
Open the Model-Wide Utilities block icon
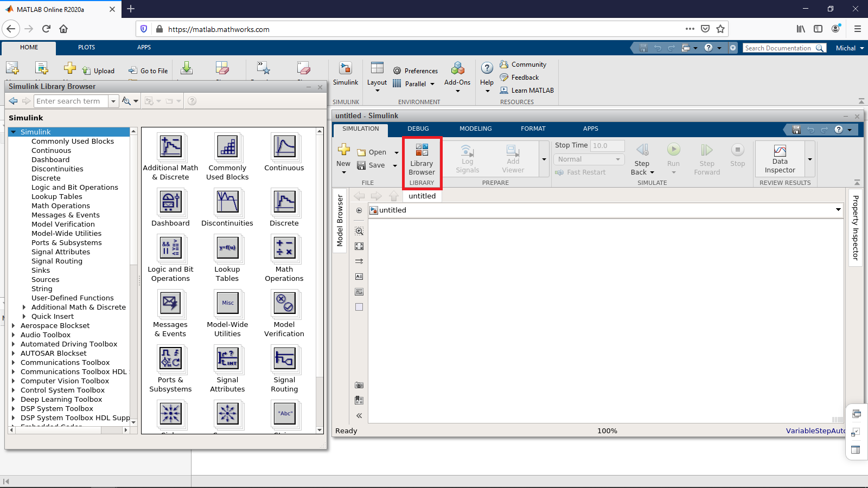[227, 303]
